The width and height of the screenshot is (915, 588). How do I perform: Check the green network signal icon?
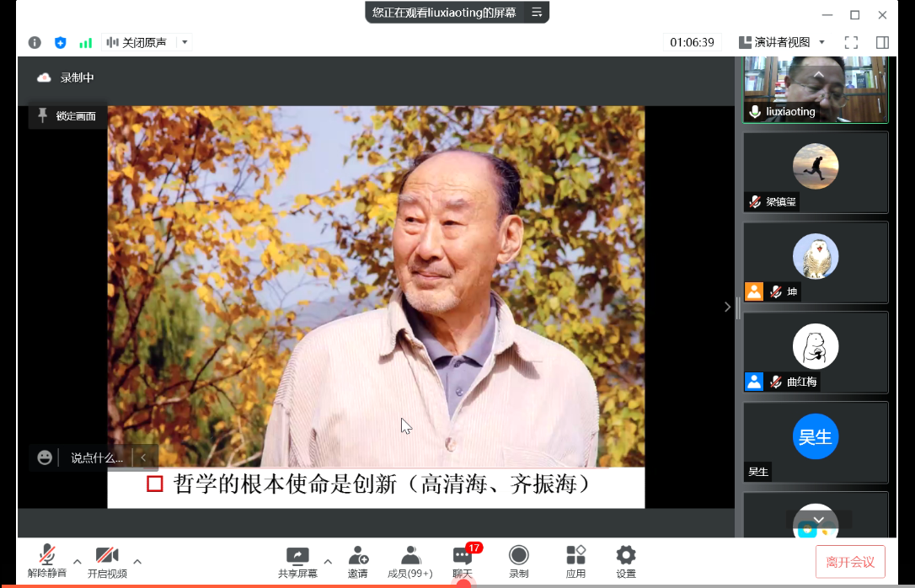(x=85, y=42)
